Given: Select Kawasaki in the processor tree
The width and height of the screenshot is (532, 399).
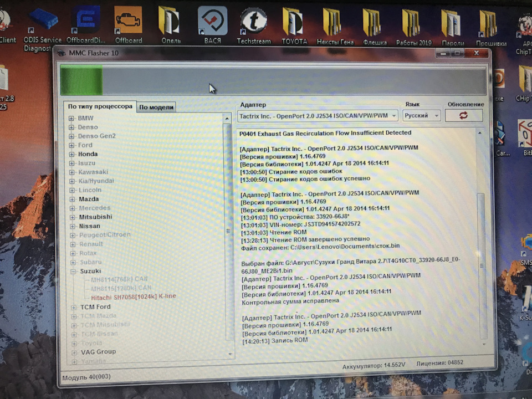Looking at the screenshot, I should [x=93, y=172].
